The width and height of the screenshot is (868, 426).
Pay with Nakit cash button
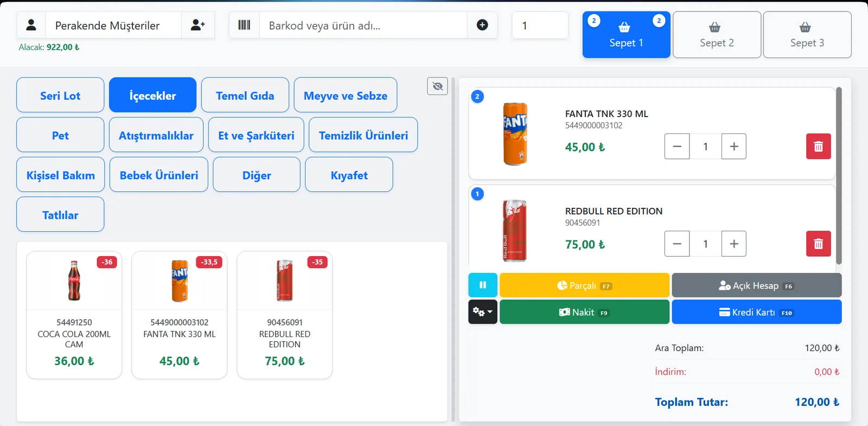pos(584,312)
